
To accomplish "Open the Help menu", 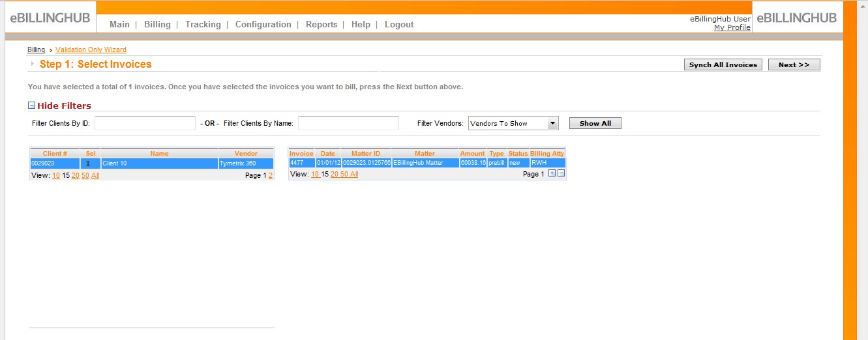I will point(361,24).
